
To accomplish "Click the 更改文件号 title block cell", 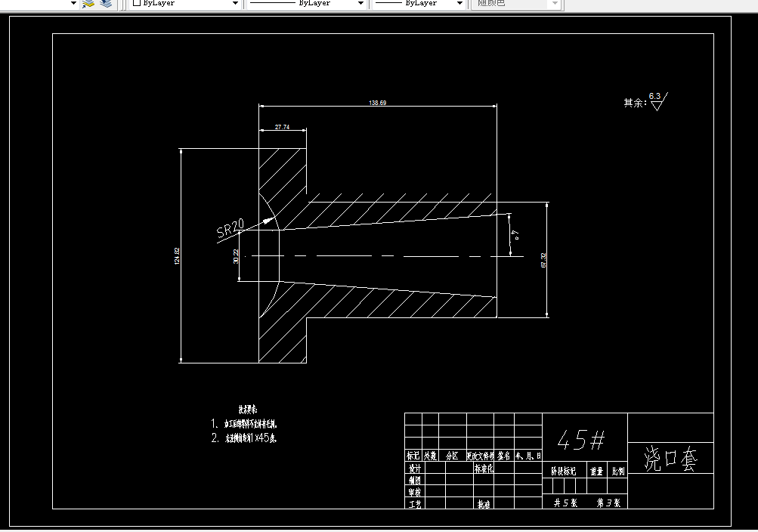I will click(x=480, y=456).
